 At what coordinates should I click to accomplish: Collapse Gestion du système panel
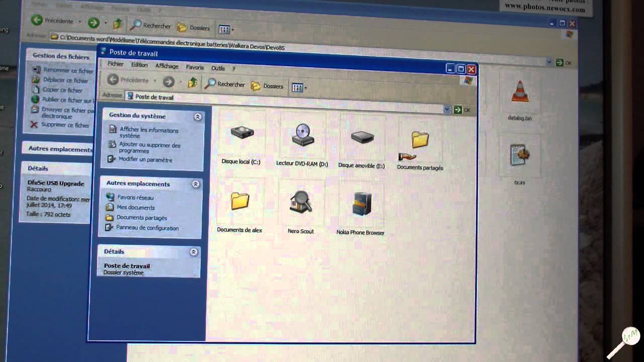(198, 117)
